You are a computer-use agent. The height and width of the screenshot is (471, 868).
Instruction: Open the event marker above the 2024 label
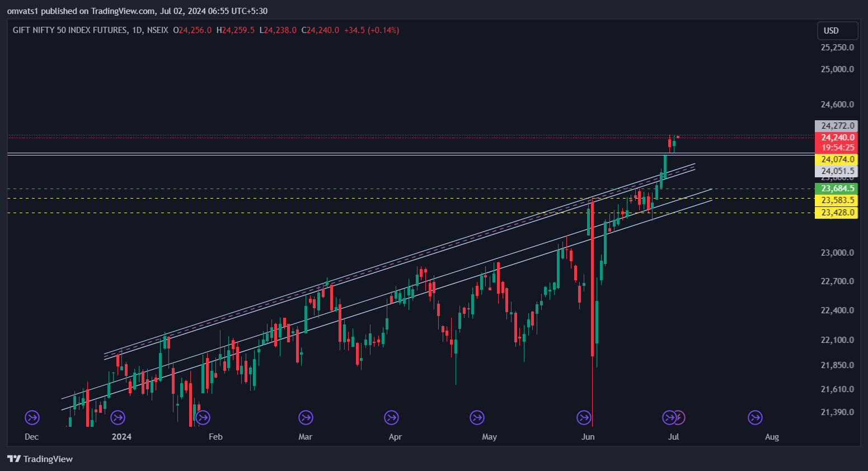coord(118,417)
